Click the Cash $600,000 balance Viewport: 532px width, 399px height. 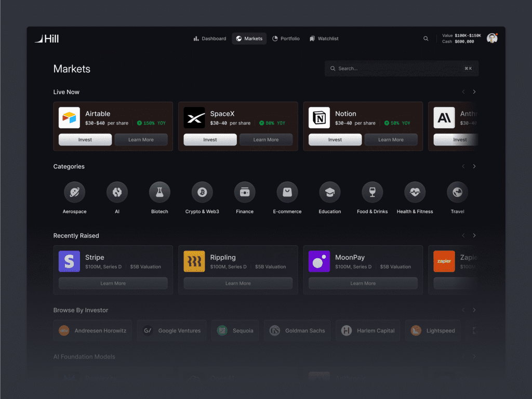[x=458, y=42]
